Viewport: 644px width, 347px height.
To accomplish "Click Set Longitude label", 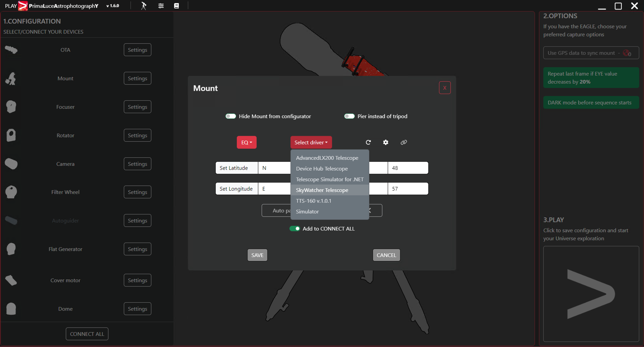I will 237,189.
